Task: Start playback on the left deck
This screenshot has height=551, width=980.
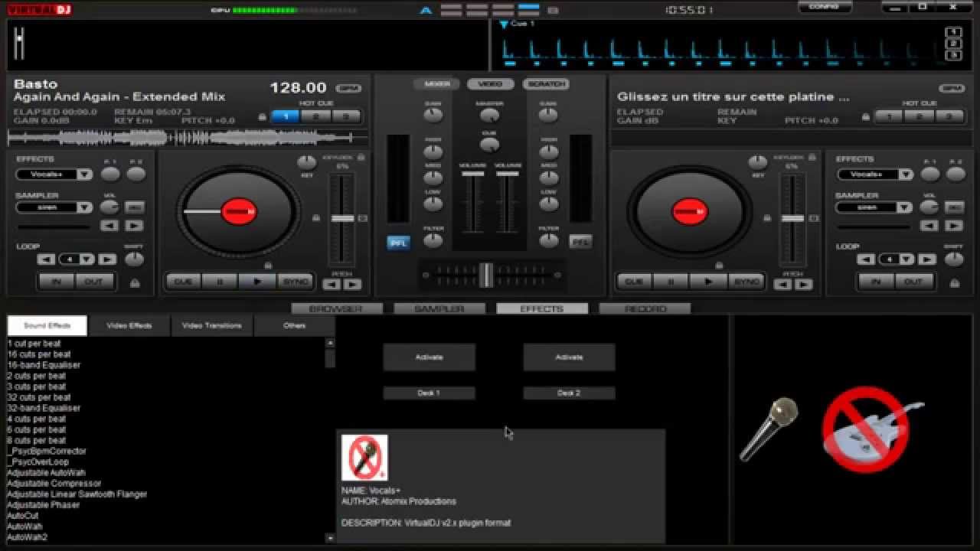Action: [x=258, y=282]
